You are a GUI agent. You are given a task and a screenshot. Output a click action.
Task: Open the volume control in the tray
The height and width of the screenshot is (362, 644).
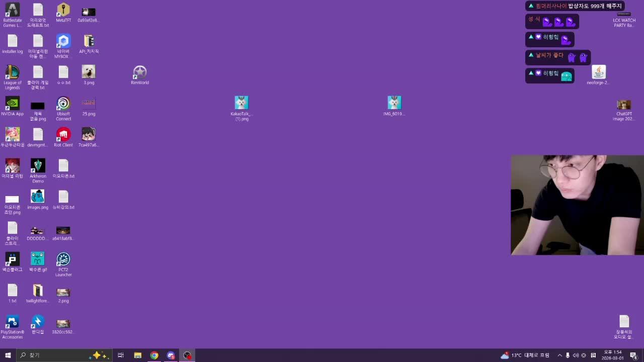click(x=576, y=355)
